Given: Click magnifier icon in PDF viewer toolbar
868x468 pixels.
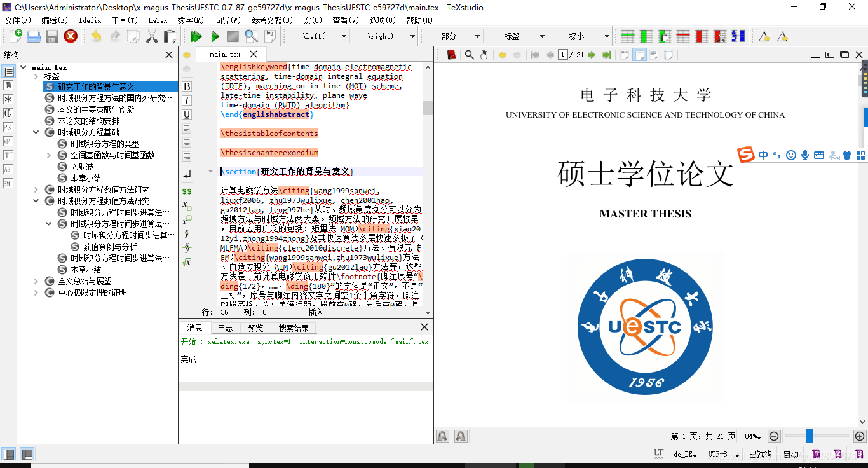Looking at the screenshot, I should pyautogui.click(x=469, y=55).
